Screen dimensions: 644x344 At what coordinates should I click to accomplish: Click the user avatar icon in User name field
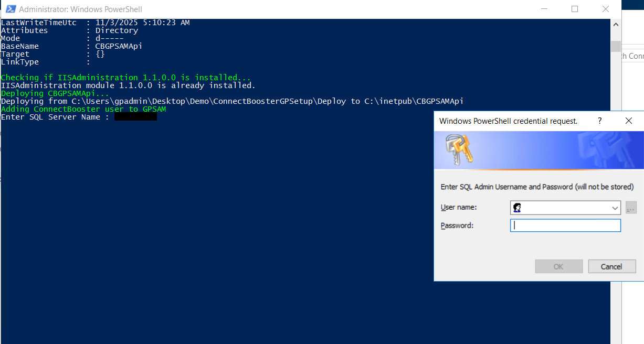[x=517, y=208]
